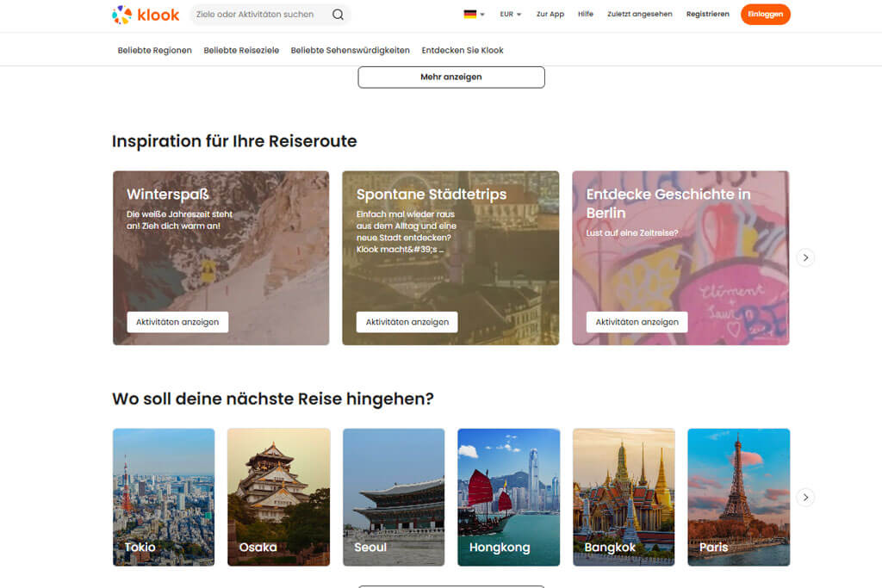
Task: Click the right arrow on the inspiration carousel
Action: (805, 257)
